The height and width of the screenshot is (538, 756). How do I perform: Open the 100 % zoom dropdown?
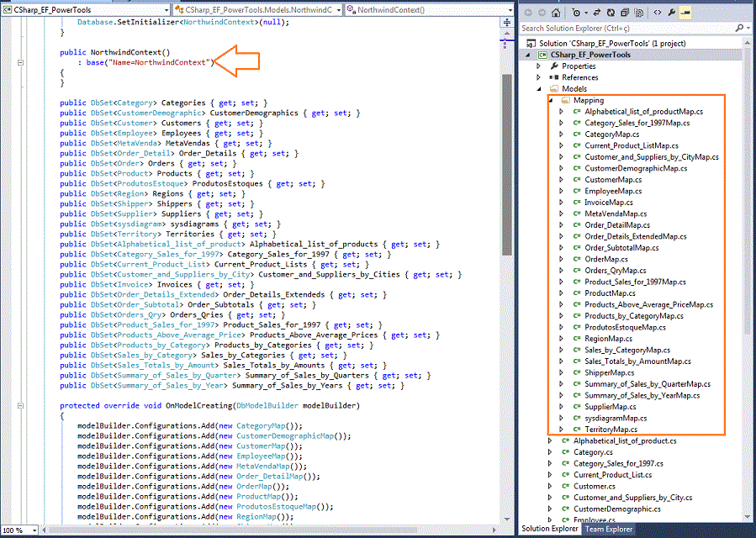coord(34,530)
